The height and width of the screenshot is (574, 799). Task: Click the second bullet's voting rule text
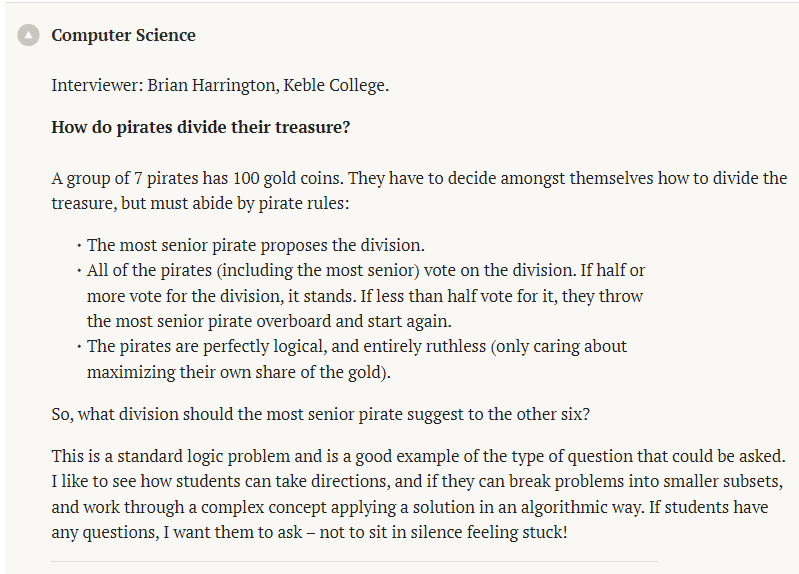coord(366,296)
